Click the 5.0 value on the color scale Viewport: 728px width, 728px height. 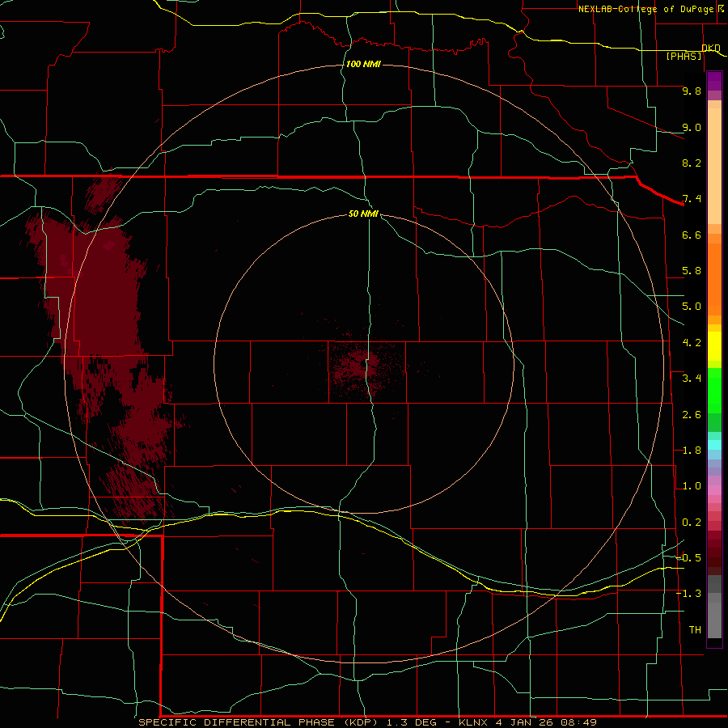coord(692,307)
